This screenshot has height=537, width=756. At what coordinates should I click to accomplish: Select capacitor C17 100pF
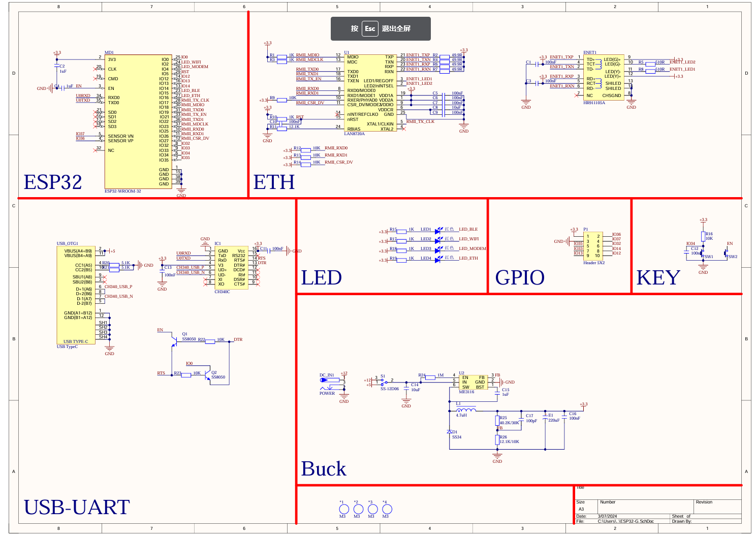[x=521, y=419]
